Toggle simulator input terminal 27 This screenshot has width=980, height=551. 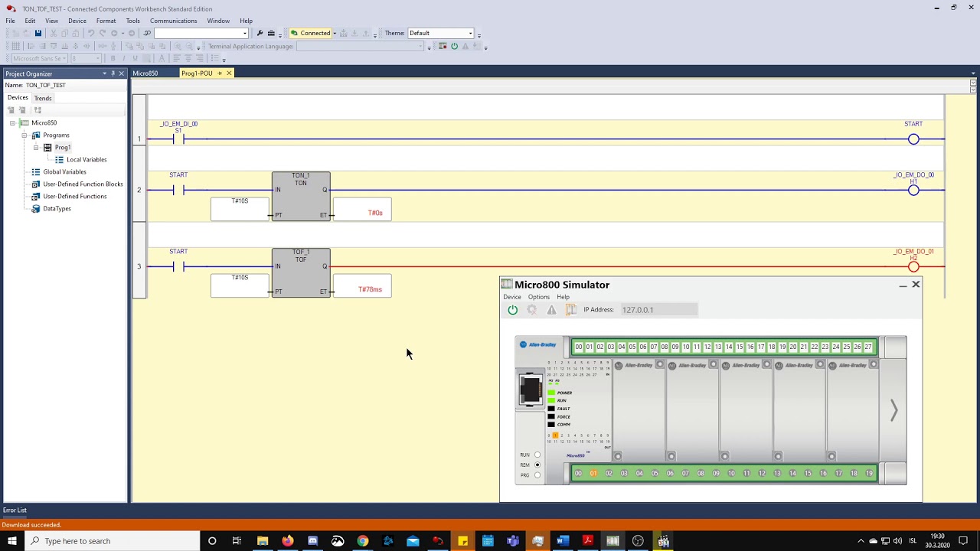coord(868,347)
